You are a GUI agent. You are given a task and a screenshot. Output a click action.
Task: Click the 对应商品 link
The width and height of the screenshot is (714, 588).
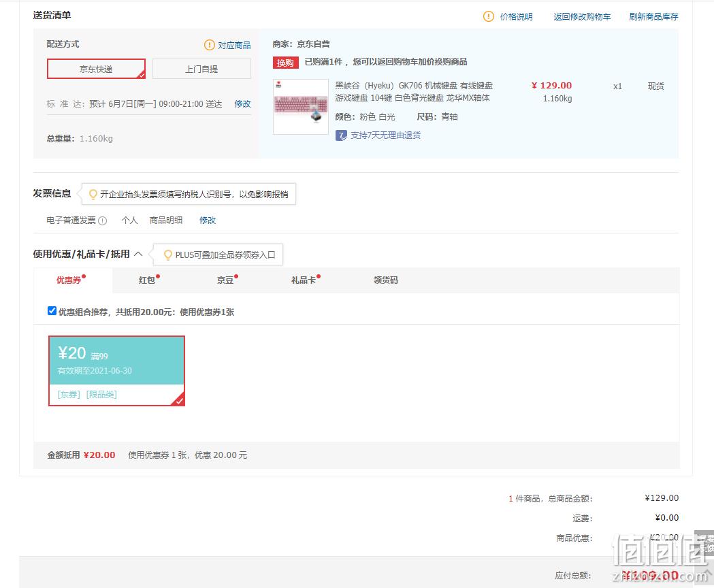pyautogui.click(x=234, y=45)
